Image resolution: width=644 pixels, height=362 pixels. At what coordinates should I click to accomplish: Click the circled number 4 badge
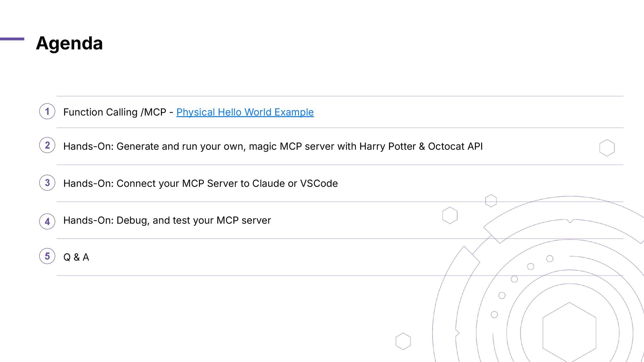pyautogui.click(x=47, y=222)
